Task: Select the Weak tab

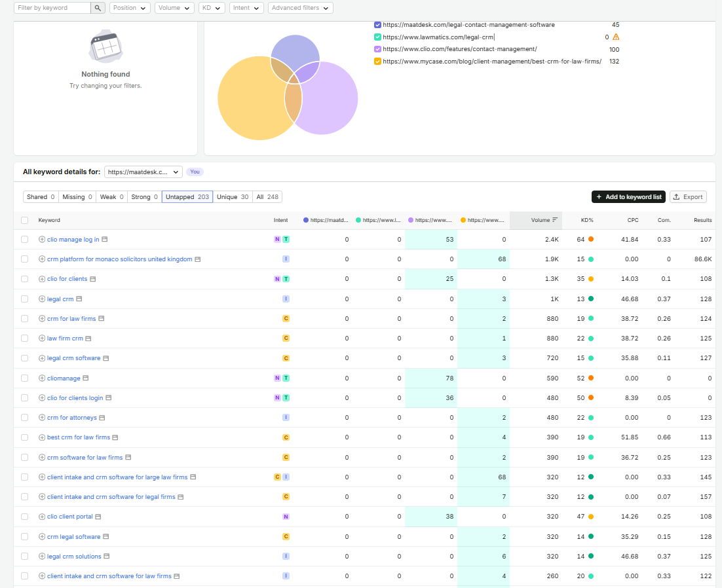Action: tap(112, 197)
